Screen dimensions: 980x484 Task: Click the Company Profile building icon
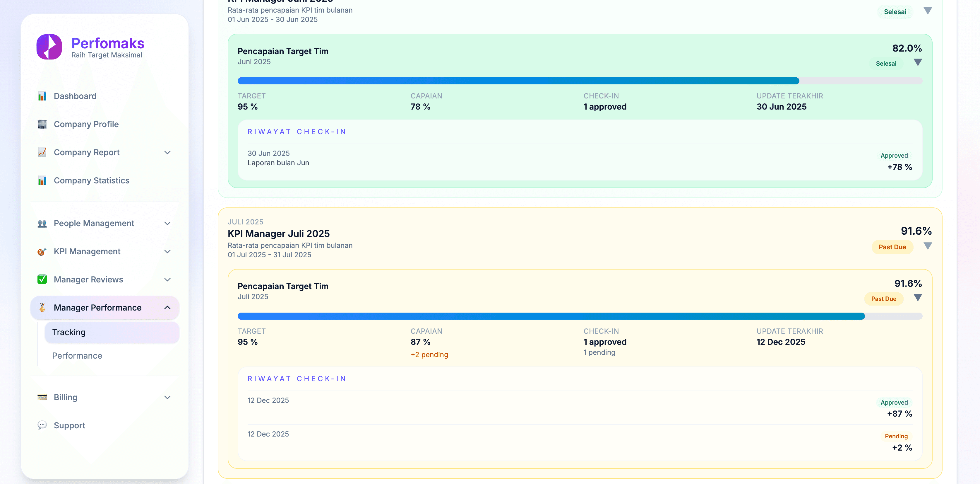[42, 124]
